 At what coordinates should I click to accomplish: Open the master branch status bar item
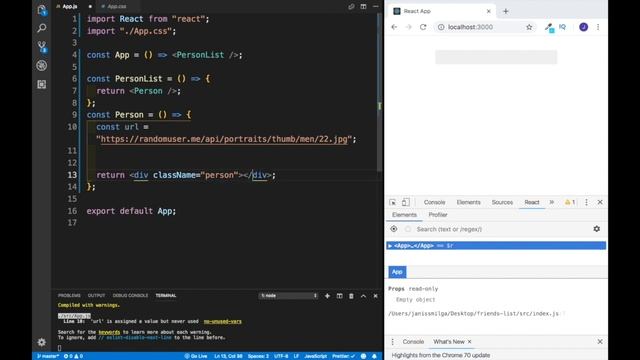48,356
